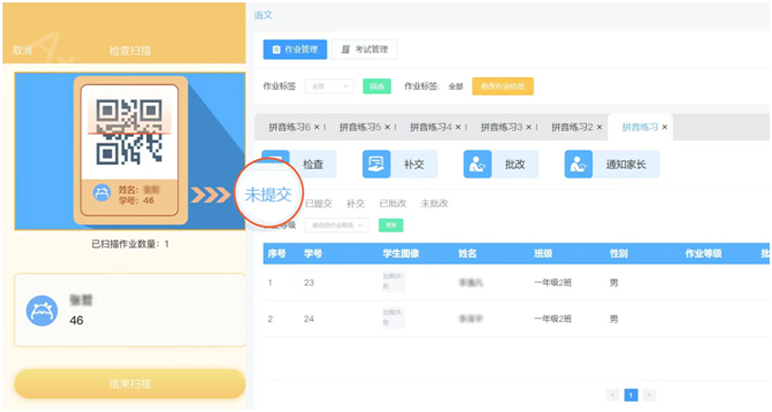772x412 pixels.
Task: Click the 作业等级 column header
Action: 704,254
